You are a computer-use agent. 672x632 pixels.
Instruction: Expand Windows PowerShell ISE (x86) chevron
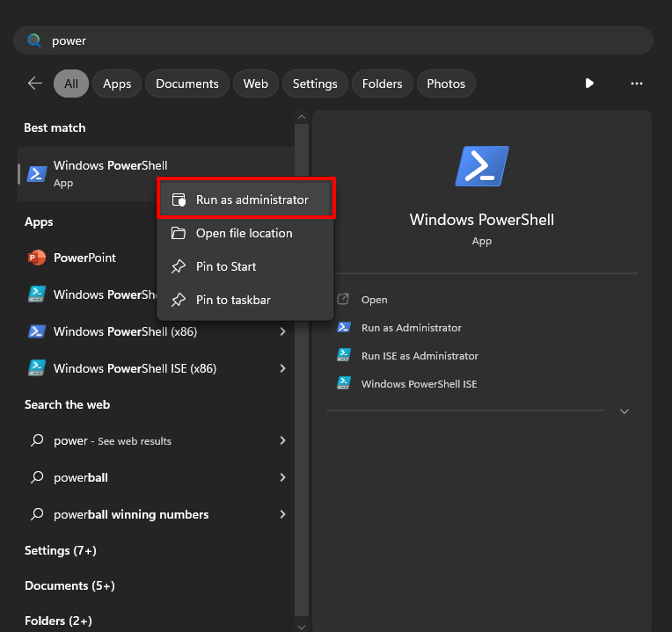[x=282, y=368]
